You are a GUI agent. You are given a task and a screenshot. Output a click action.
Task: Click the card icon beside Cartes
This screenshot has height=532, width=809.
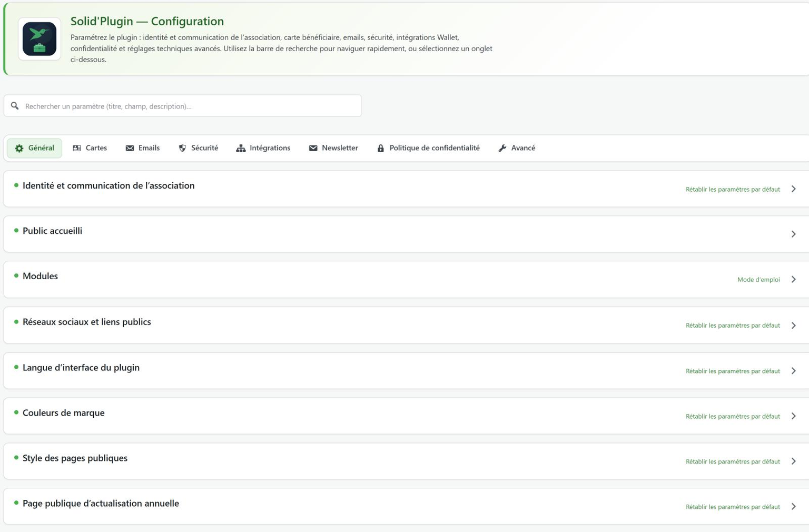point(77,148)
